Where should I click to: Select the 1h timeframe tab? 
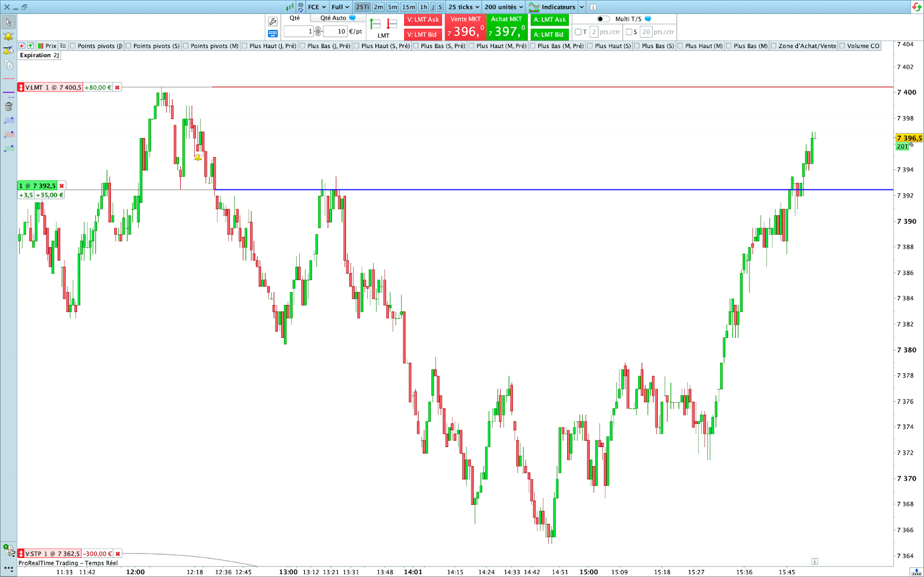point(423,7)
